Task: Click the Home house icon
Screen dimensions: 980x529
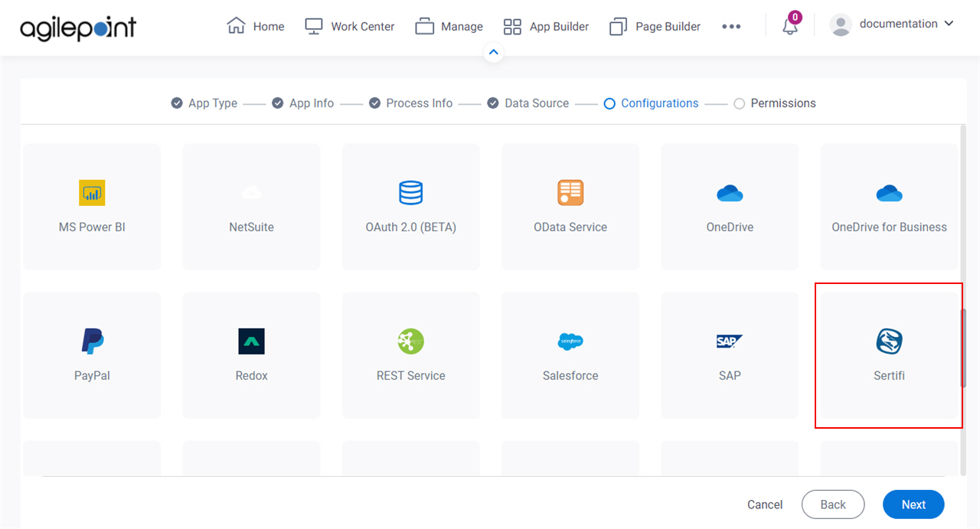Action: (236, 26)
